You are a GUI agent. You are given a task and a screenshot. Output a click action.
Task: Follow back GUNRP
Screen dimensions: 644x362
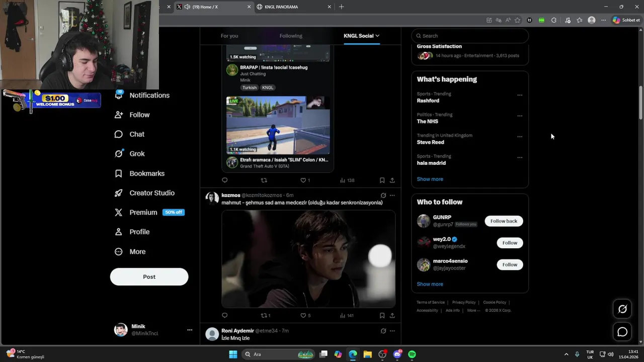click(504, 221)
